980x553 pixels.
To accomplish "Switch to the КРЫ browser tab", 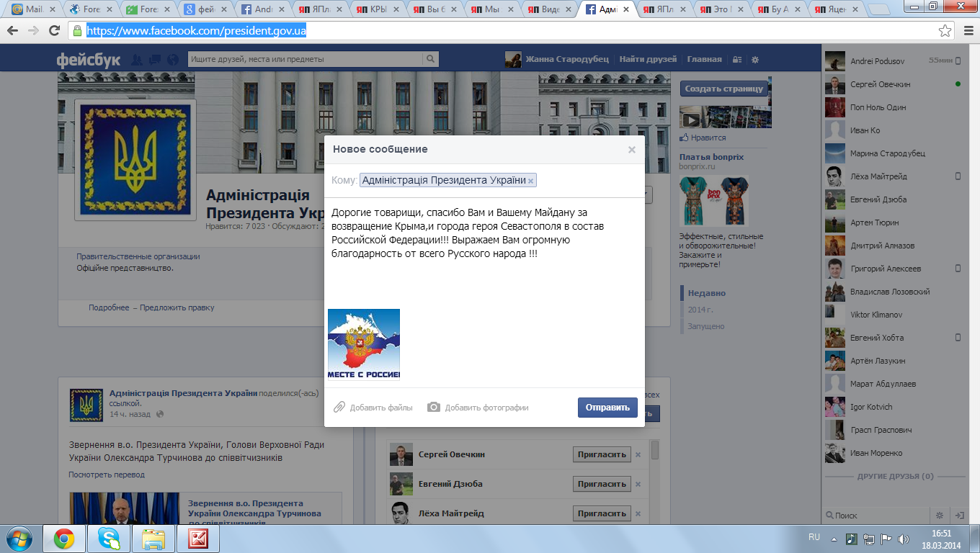I will 380,10.
